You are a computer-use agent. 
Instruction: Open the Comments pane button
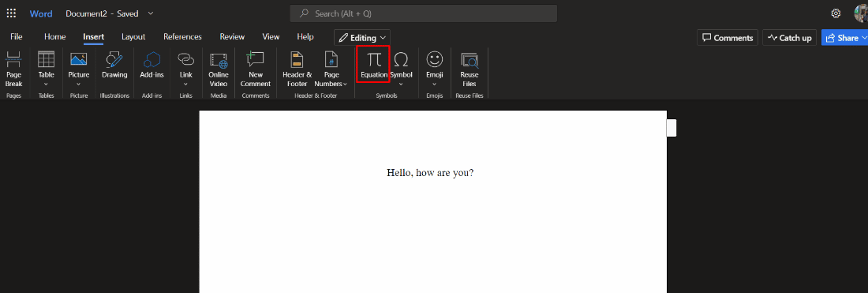[728, 38]
